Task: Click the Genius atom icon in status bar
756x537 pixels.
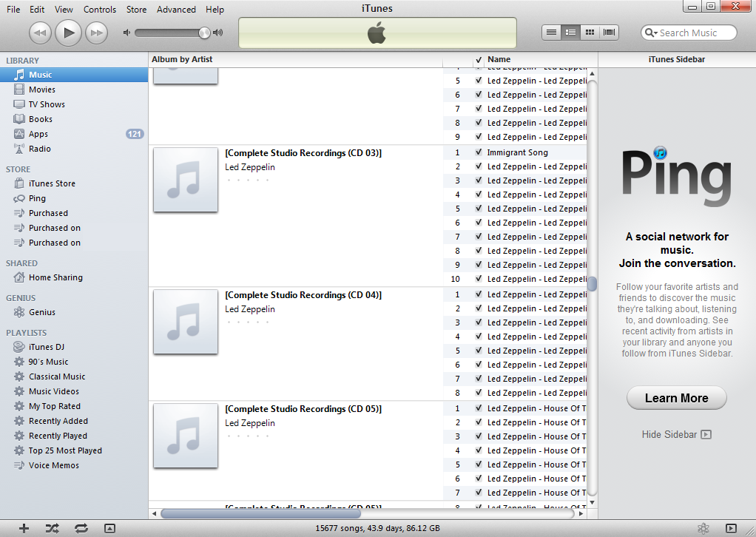Action: (x=703, y=528)
